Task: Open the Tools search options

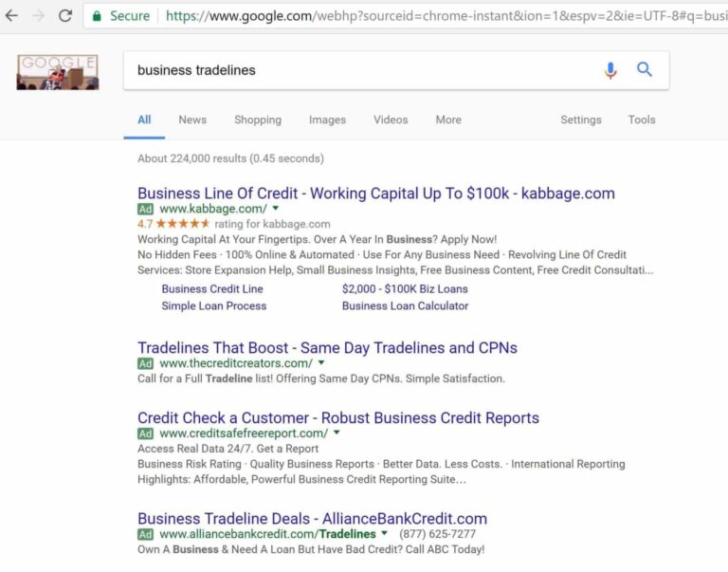Action: 642,120
